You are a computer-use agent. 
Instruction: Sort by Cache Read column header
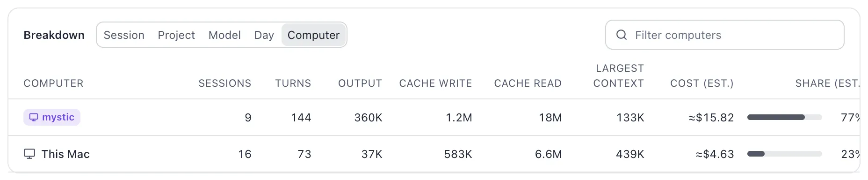click(x=528, y=83)
